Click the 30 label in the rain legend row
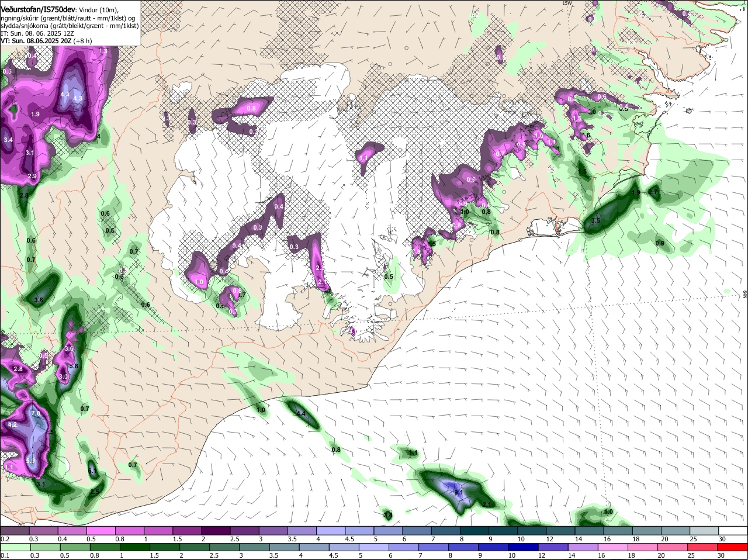Screen dimensions: 748x560 point(721,556)
